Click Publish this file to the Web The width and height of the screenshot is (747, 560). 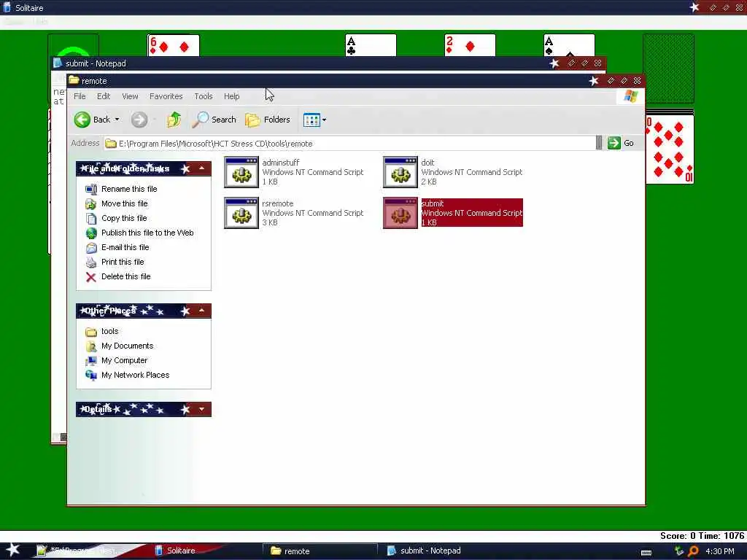tap(147, 233)
